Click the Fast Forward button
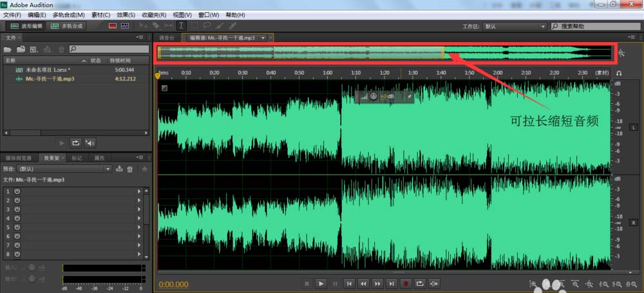 tap(377, 283)
